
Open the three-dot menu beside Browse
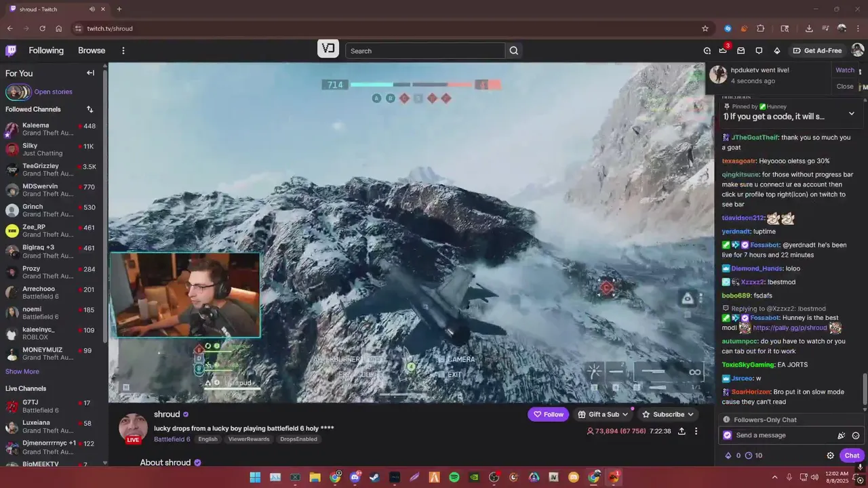click(123, 50)
